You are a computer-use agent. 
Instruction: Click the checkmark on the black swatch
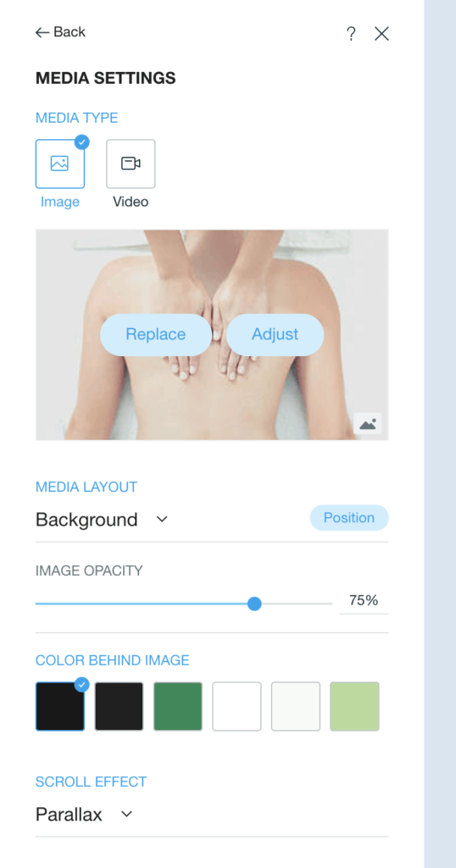click(82, 685)
